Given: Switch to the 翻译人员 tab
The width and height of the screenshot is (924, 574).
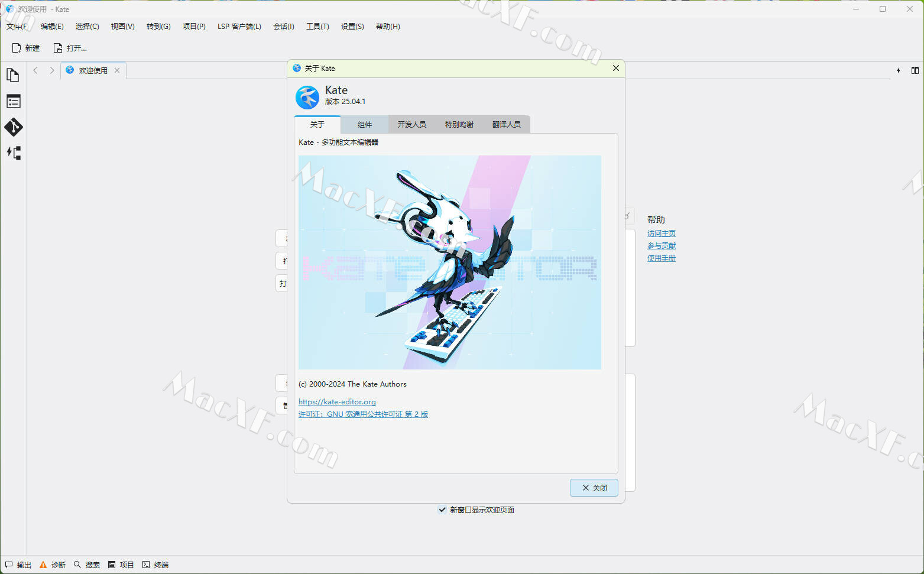Looking at the screenshot, I should point(507,124).
